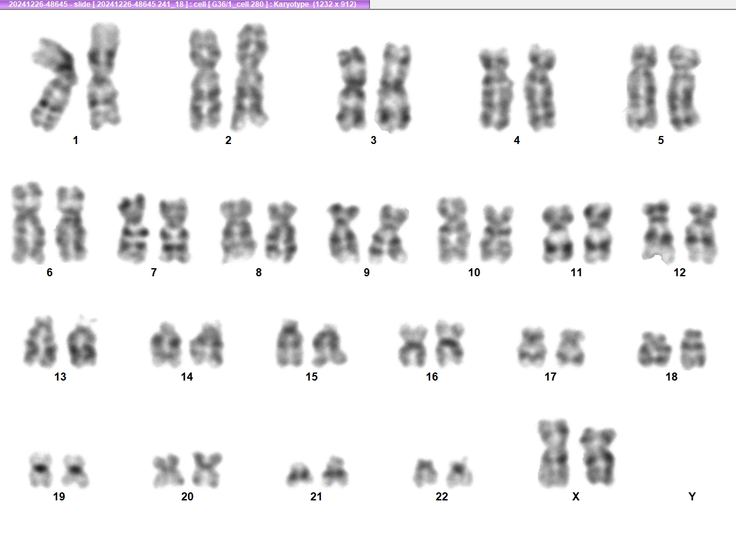
Task: Pick the left chromosome 4 image
Action: [496, 89]
